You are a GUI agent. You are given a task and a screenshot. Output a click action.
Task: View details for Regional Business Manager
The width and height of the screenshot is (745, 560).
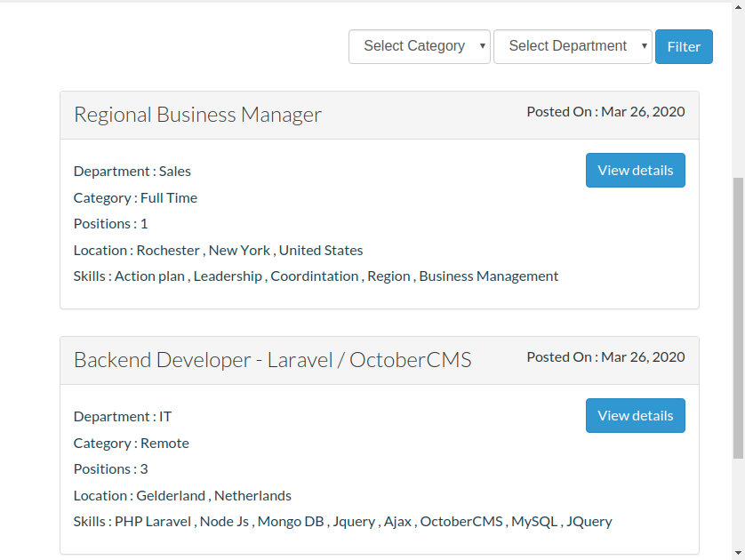pos(636,170)
